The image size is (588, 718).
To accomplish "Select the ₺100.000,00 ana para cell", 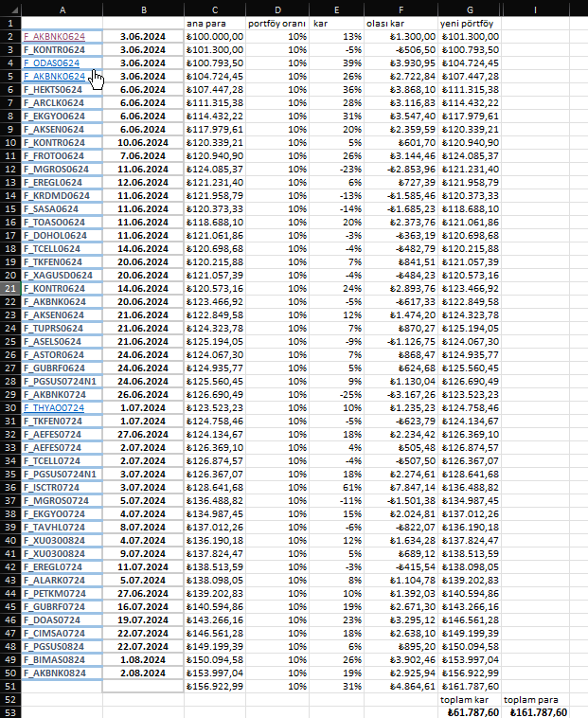I will pyautogui.click(x=215, y=37).
